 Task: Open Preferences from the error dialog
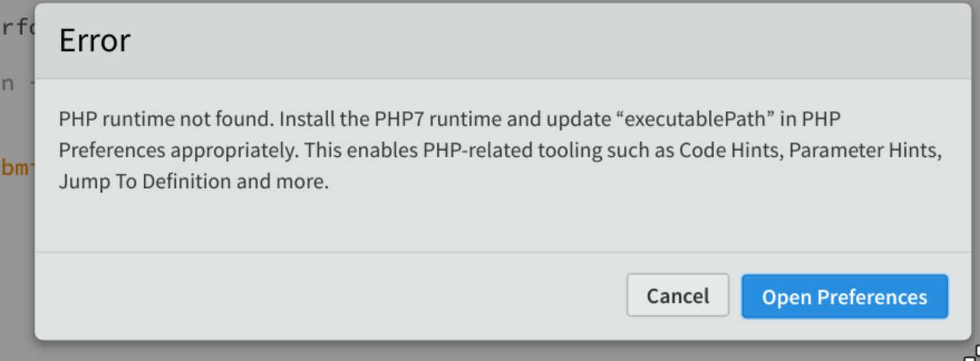[x=844, y=296]
